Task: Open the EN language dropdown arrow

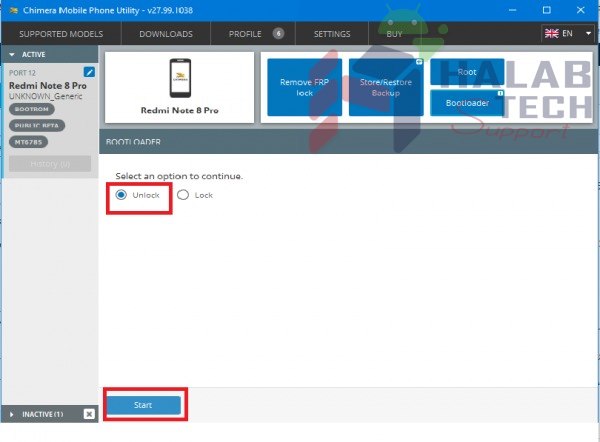Action: (588, 34)
